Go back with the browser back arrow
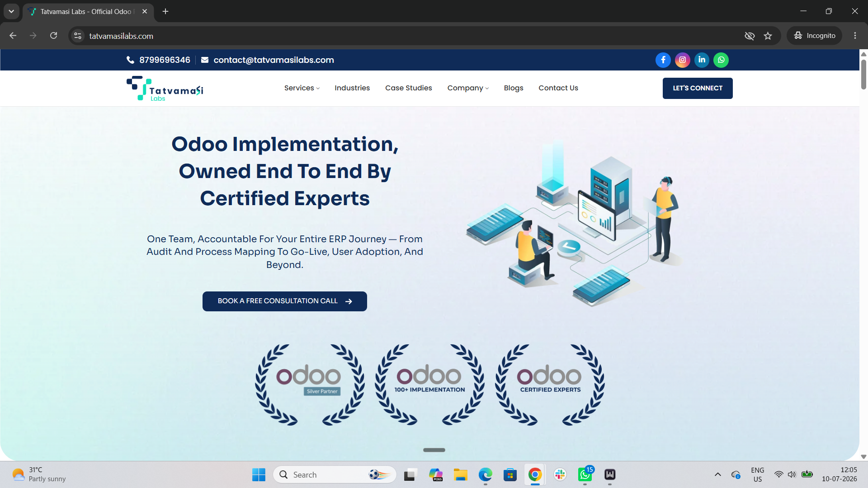Image resolution: width=868 pixels, height=488 pixels. tap(13, 36)
